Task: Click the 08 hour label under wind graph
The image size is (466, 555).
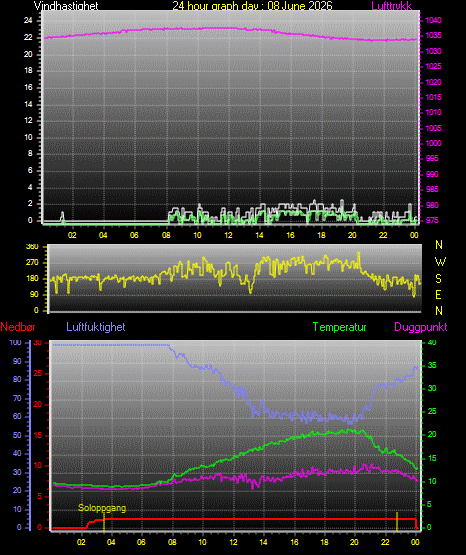Action: pos(166,235)
